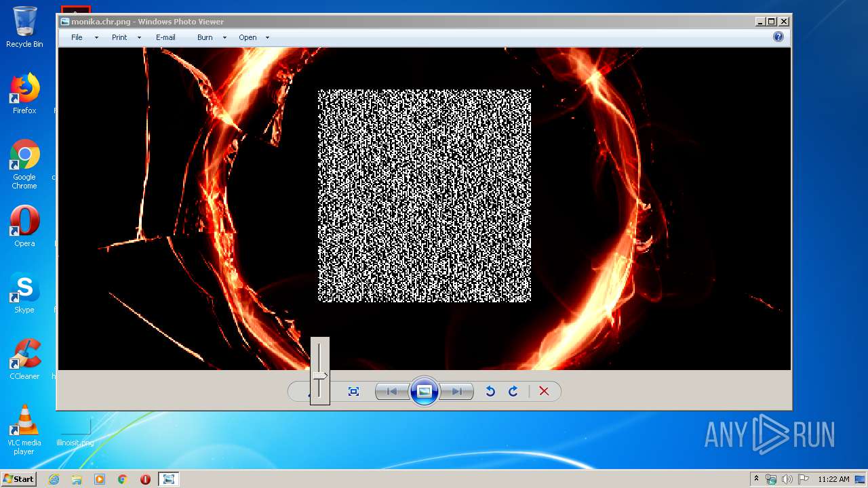Select the Skype desktop shortcut
This screenshot has height=488, width=868.
tap(24, 293)
